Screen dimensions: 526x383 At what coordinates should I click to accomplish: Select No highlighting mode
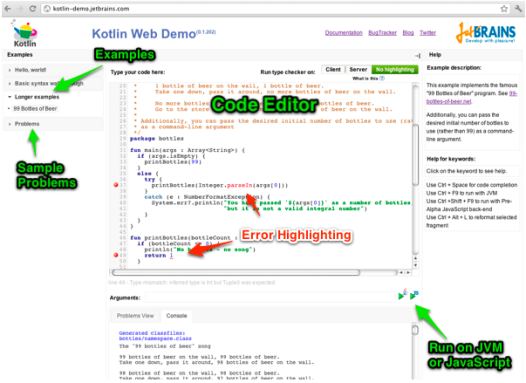[x=395, y=69]
